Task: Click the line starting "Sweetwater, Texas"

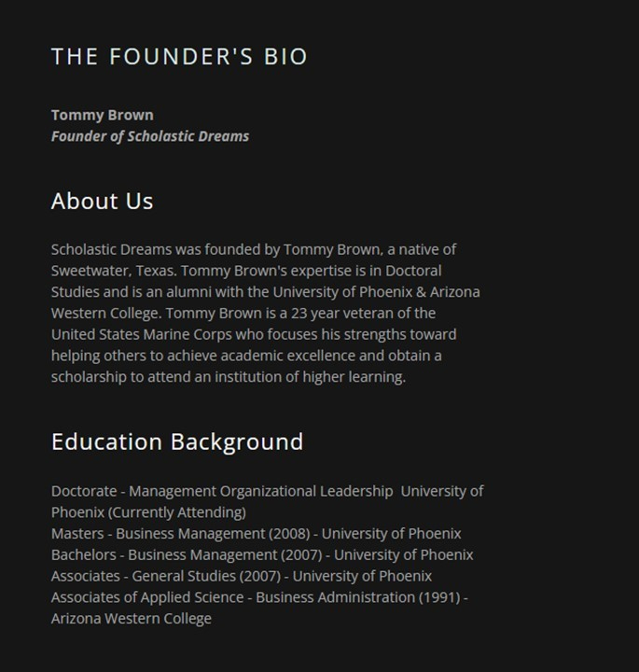Action: [x=246, y=271]
